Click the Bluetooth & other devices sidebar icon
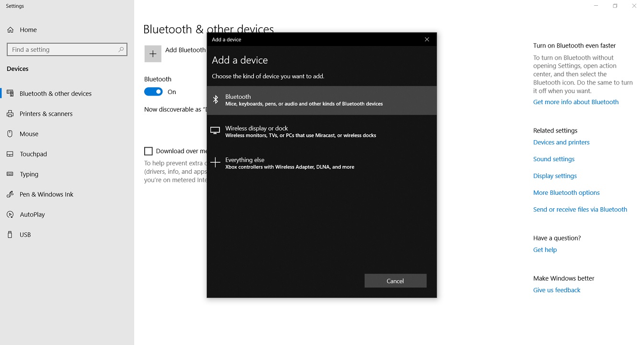This screenshot has width=644, height=345. point(11,94)
